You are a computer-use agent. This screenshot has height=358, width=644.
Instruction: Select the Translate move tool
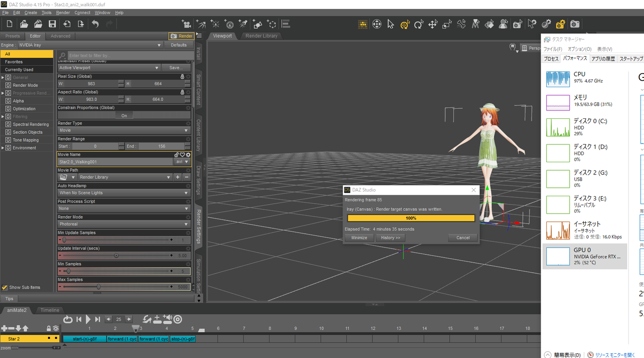tap(433, 24)
